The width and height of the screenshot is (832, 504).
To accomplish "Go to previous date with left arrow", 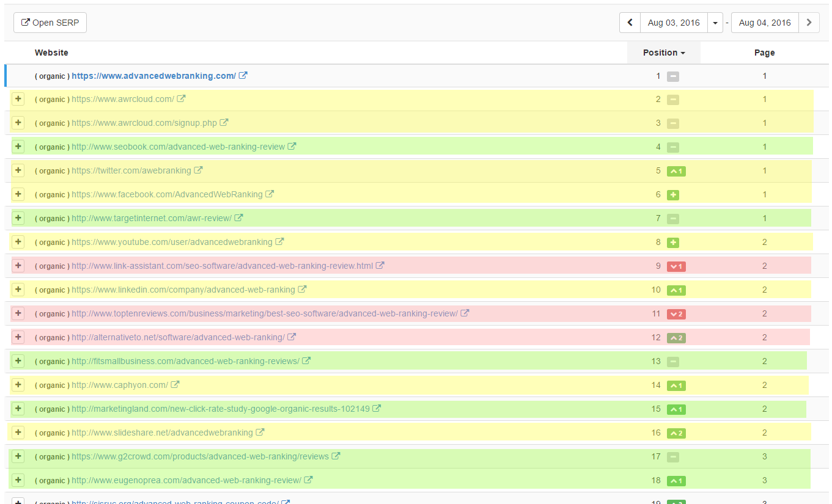I will click(x=630, y=23).
